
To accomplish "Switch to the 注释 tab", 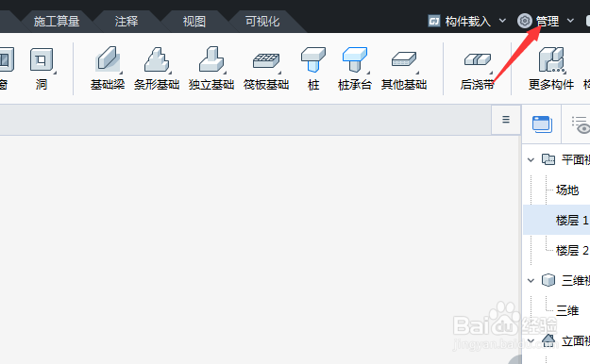I will 126,21.
